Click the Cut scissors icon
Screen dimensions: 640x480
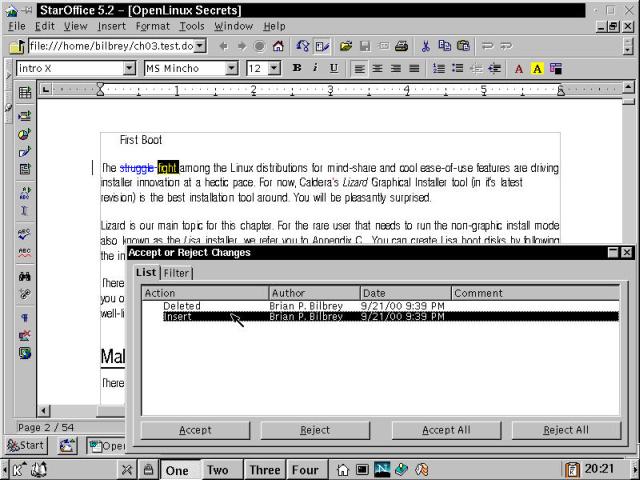pos(426,46)
